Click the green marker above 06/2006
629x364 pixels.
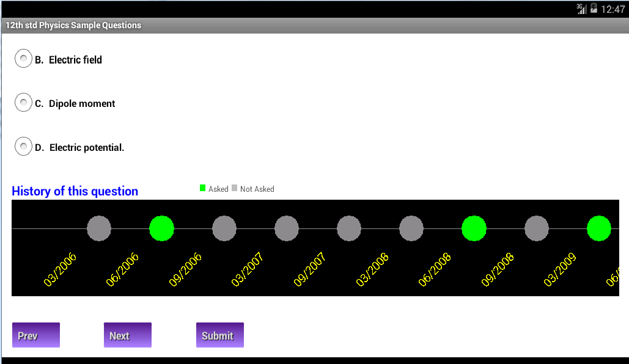[161, 228]
